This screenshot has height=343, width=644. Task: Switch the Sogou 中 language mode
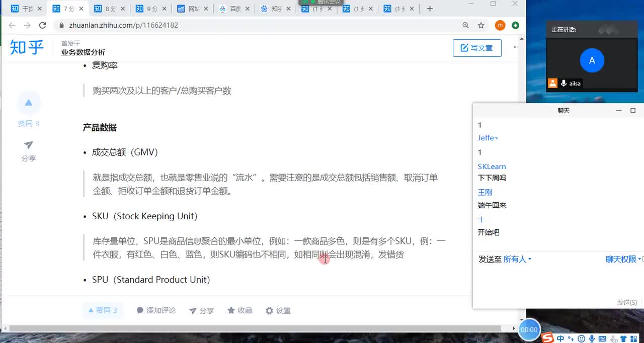[560, 338]
